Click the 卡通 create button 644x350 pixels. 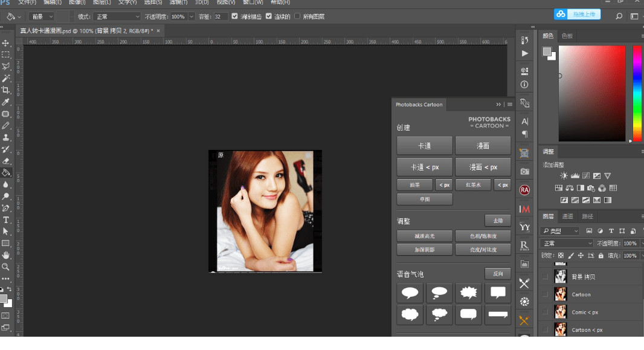(424, 146)
